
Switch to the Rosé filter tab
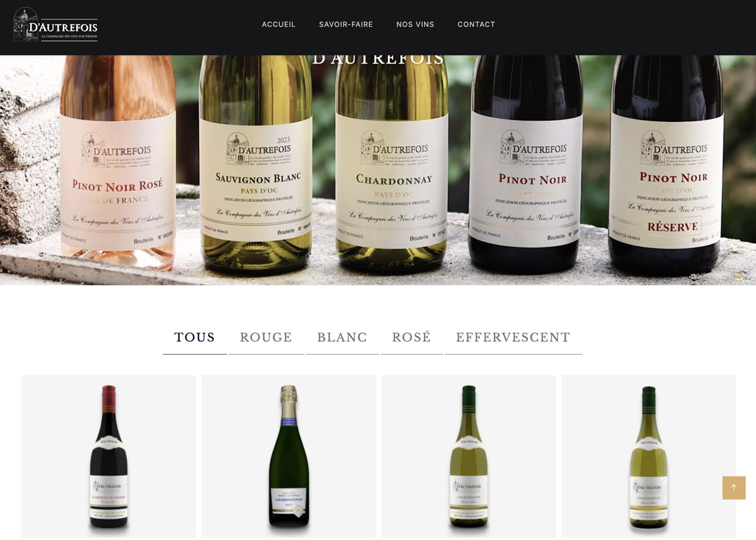(411, 338)
